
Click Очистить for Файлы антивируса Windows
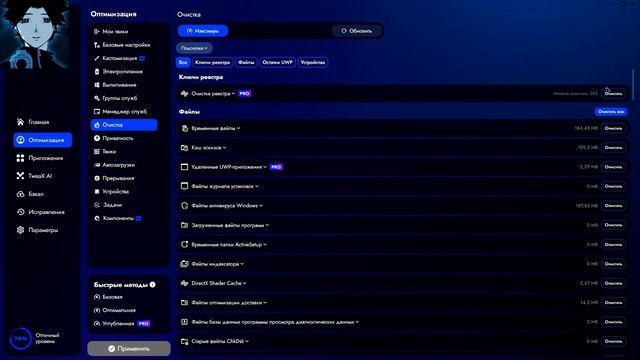pyautogui.click(x=613, y=206)
